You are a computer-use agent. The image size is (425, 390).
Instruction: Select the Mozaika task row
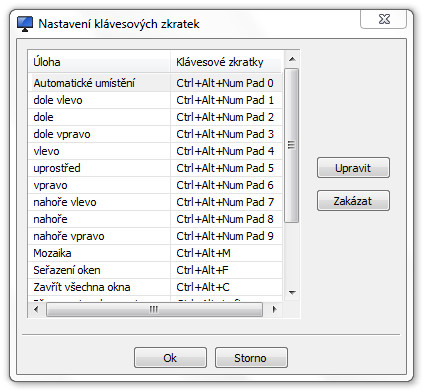tap(155, 253)
